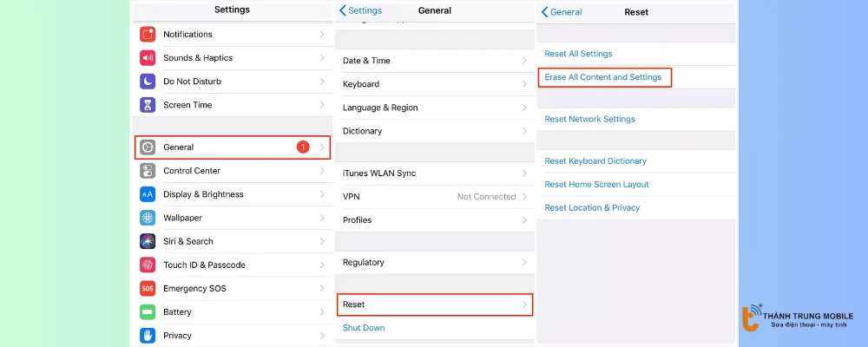This screenshot has height=347, width=868.
Task: Open Profiles row chevron
Action: point(524,220)
